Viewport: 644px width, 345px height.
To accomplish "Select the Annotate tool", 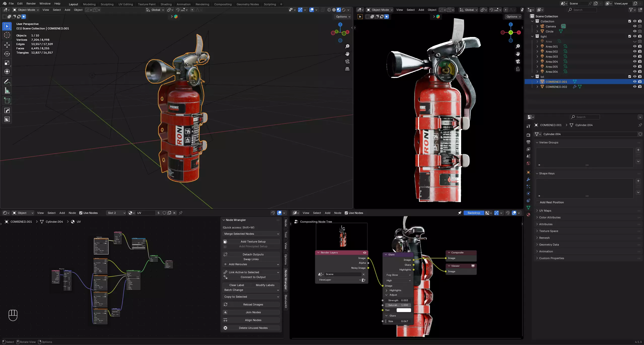I will (x=7, y=82).
